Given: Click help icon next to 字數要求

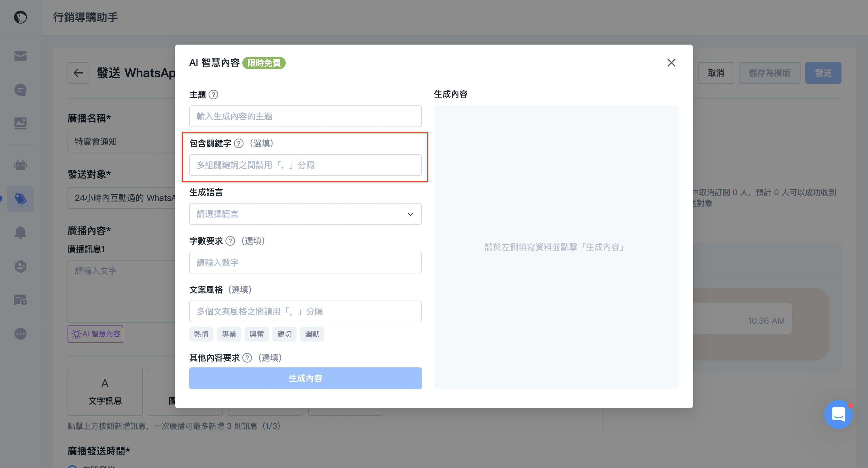Looking at the screenshot, I should click(x=230, y=241).
